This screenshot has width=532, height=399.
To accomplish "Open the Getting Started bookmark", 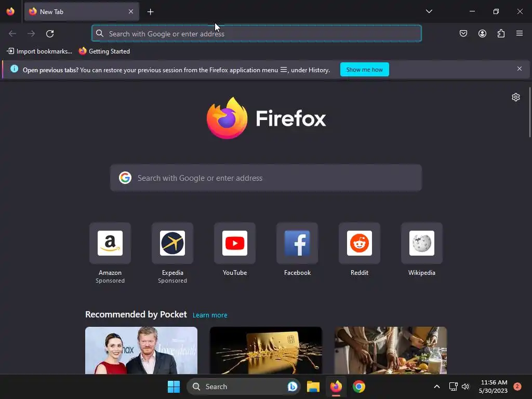I will 104,51.
